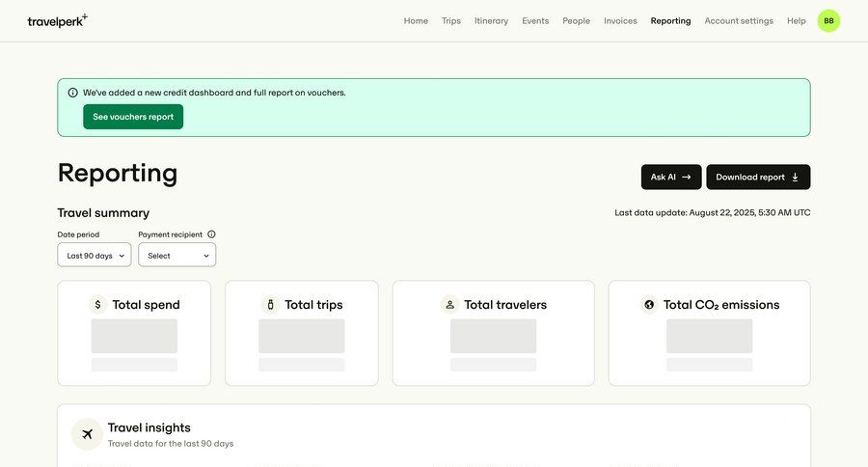Viewport: 868px width, 467px height.
Task: Click the luggage icon on Total trips
Action: pos(270,305)
